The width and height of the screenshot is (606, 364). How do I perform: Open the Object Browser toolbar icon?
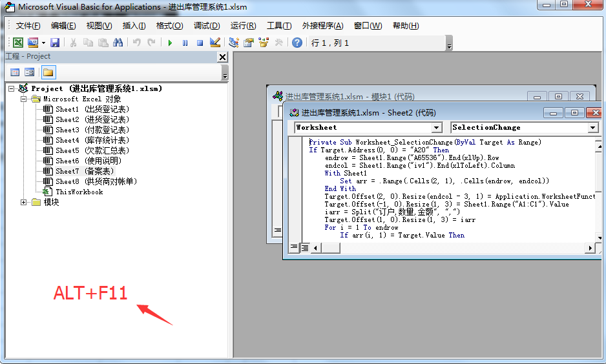[x=264, y=43]
